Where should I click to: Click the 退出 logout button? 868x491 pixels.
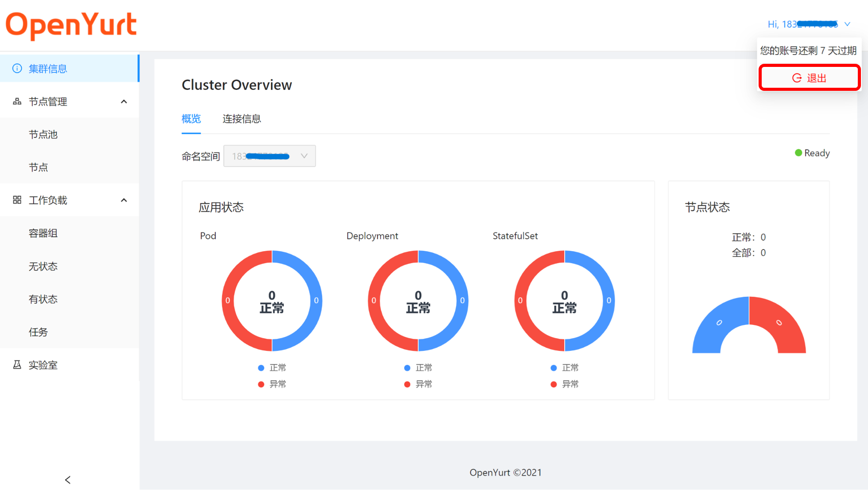[810, 78]
